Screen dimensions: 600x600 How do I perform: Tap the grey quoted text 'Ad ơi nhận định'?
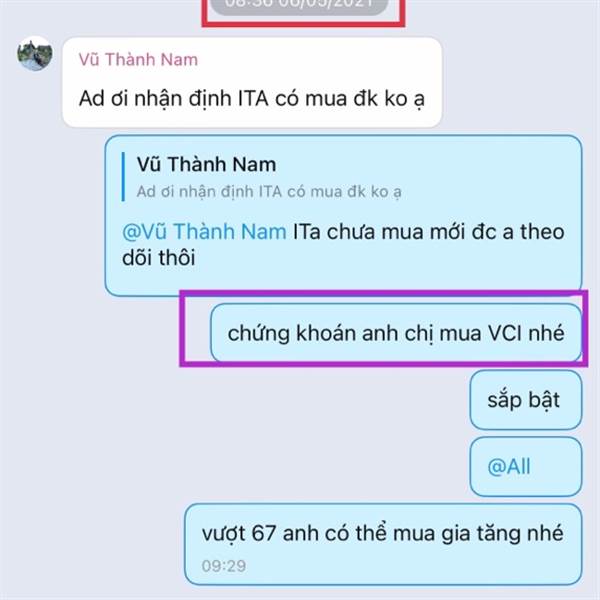point(269,192)
